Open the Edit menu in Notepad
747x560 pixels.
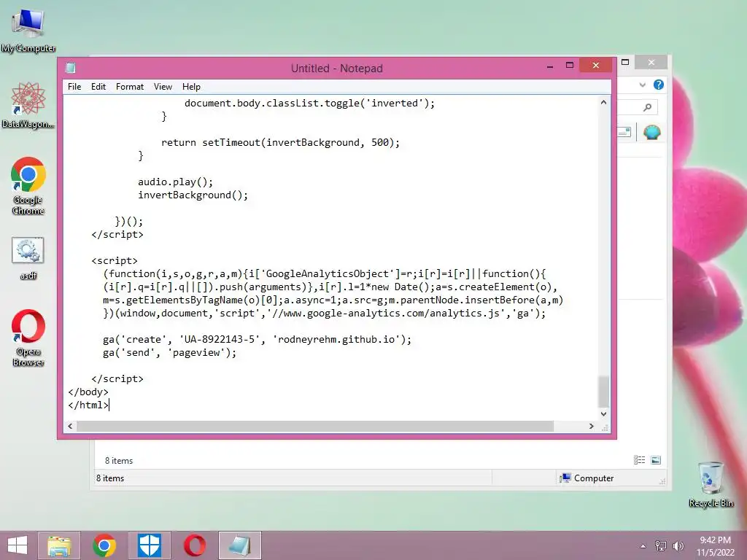(x=98, y=87)
